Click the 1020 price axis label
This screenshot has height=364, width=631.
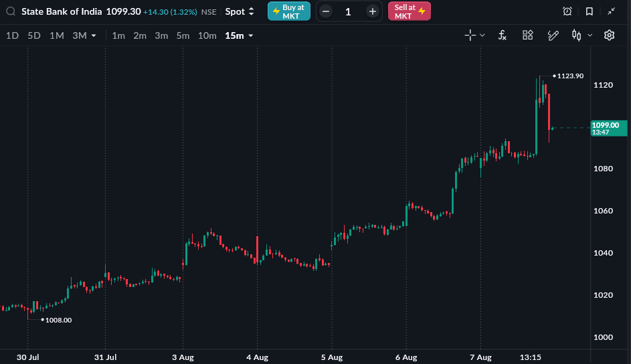point(604,295)
